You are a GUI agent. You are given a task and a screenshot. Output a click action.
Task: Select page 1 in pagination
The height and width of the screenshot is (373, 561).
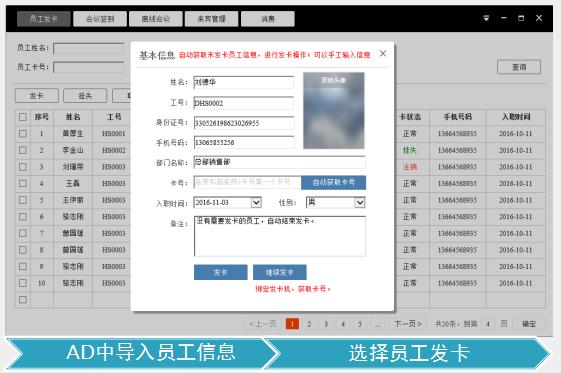tap(292, 324)
